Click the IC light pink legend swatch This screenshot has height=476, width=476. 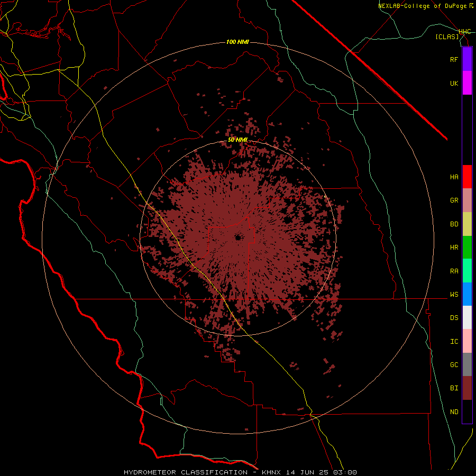click(467, 341)
